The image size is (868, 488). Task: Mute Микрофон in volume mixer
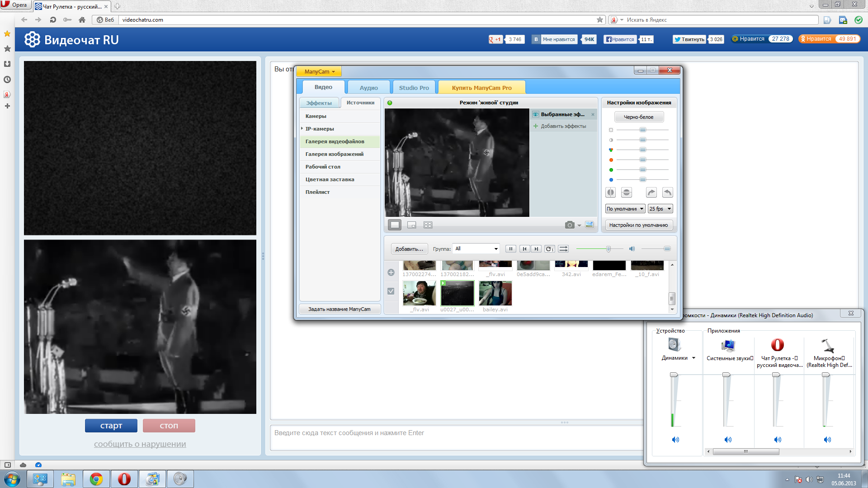click(827, 440)
